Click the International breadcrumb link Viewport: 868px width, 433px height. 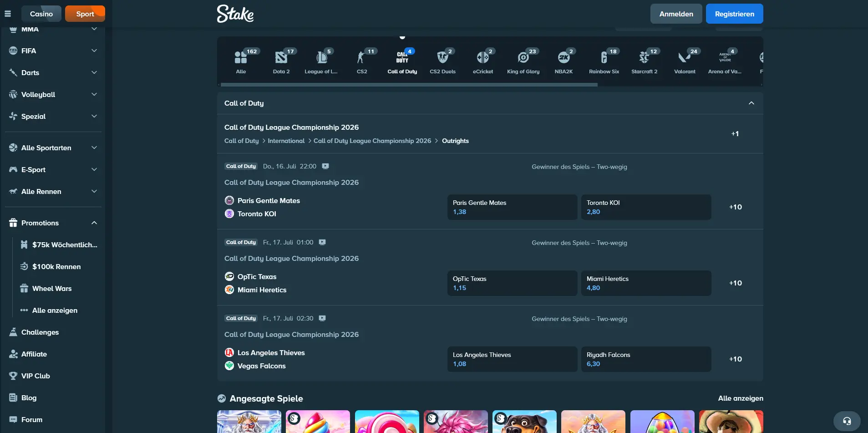286,141
